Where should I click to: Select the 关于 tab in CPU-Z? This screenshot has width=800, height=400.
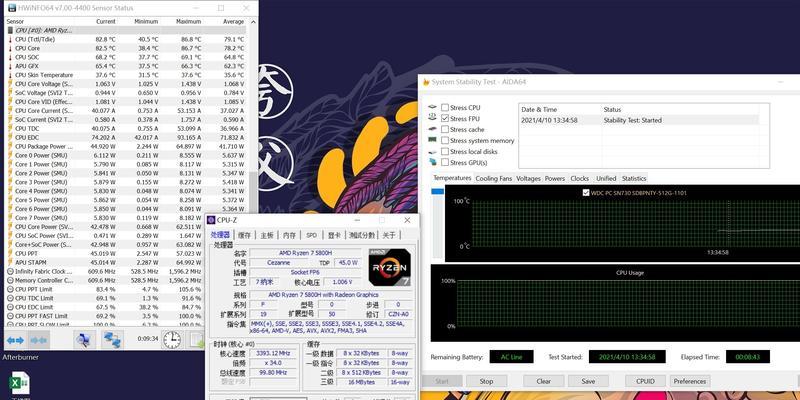(389, 235)
